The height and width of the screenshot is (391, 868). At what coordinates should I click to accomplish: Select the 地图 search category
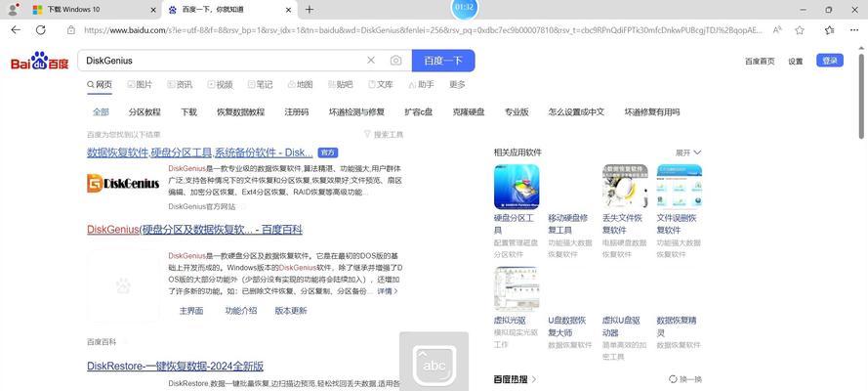pyautogui.click(x=300, y=85)
